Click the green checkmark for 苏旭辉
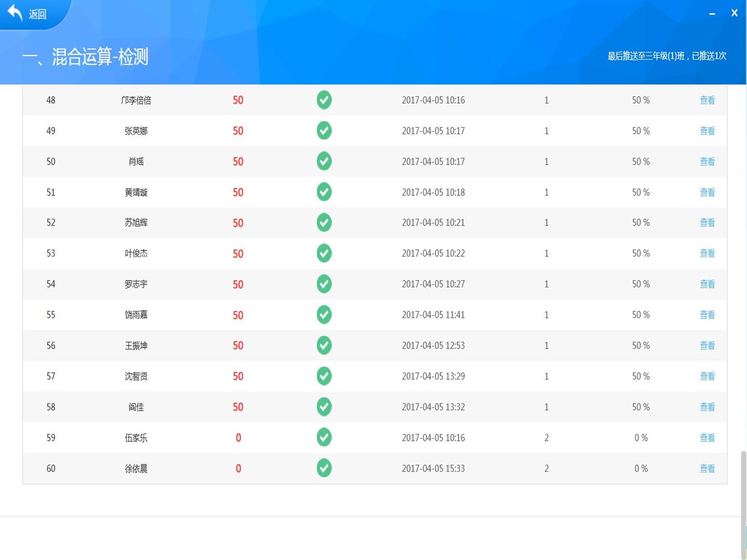This screenshot has width=747, height=560. [x=324, y=222]
